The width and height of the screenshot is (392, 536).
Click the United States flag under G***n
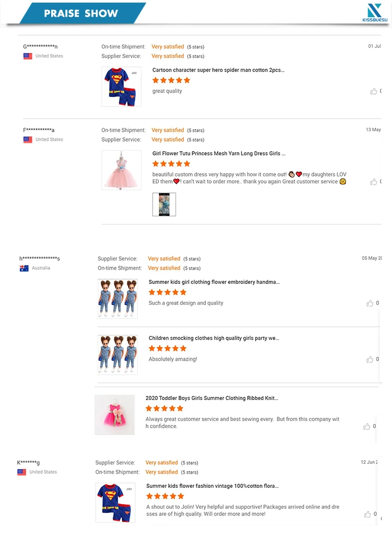point(28,56)
